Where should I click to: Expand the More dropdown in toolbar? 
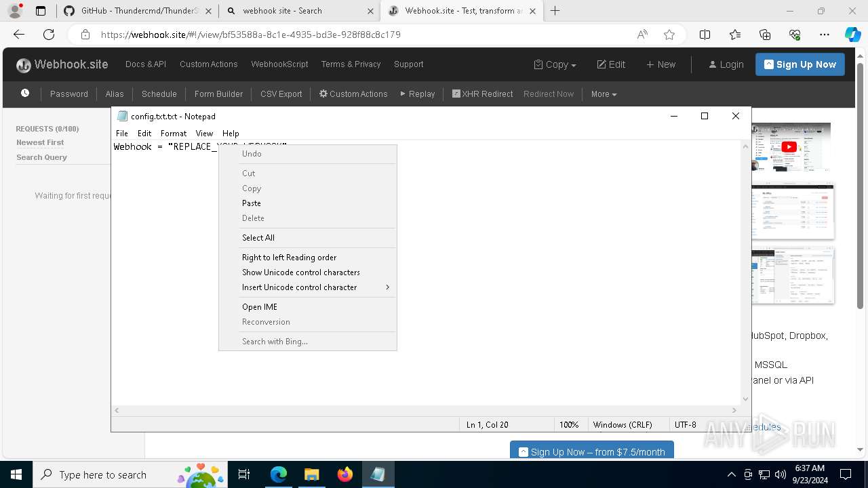coord(604,94)
